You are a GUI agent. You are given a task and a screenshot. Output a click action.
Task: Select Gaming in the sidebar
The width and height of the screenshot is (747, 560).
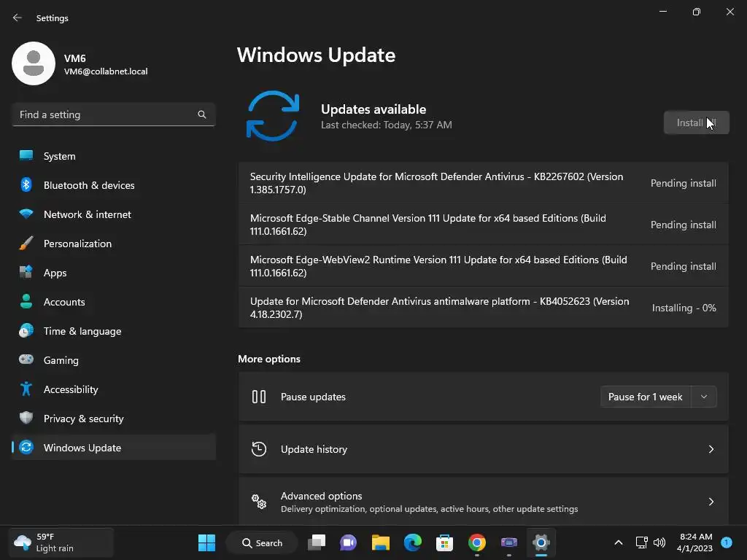pos(113,359)
